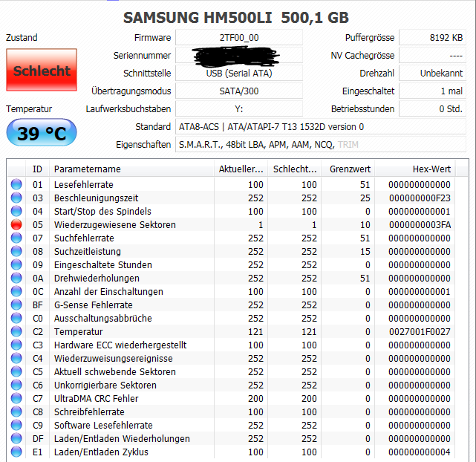Click the blue orb for Unkorrigierbare Sektoren

point(16,385)
